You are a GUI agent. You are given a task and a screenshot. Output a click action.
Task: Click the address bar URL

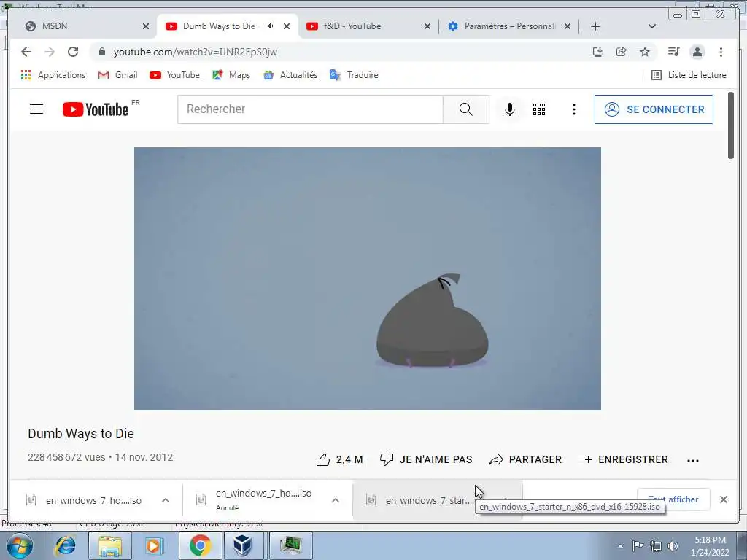[x=196, y=52]
